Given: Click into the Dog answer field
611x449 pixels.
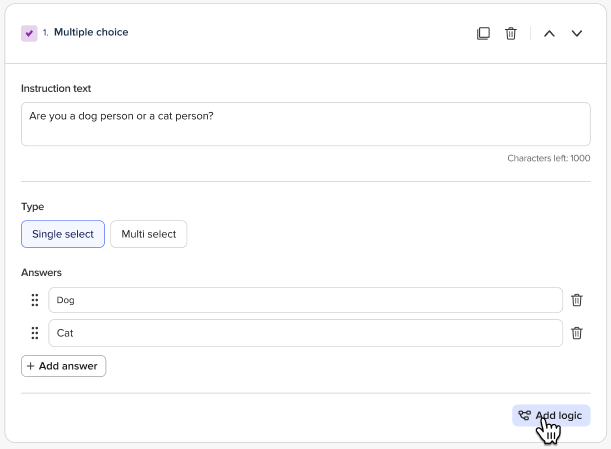Looking at the screenshot, I should tap(306, 300).
